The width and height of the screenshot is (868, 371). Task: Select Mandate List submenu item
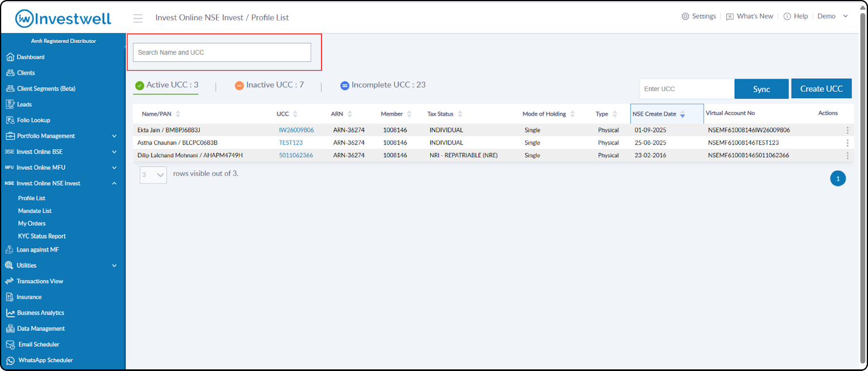tap(35, 211)
